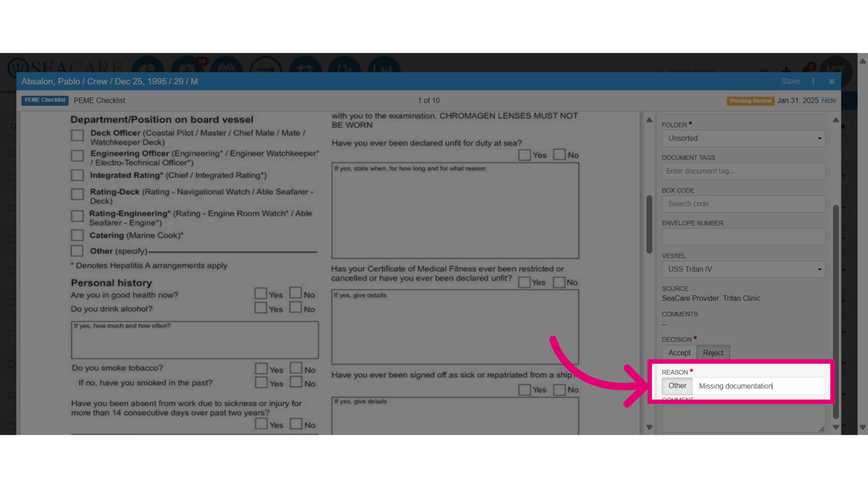Open the medical kit icon with 24 badge

click(x=187, y=65)
